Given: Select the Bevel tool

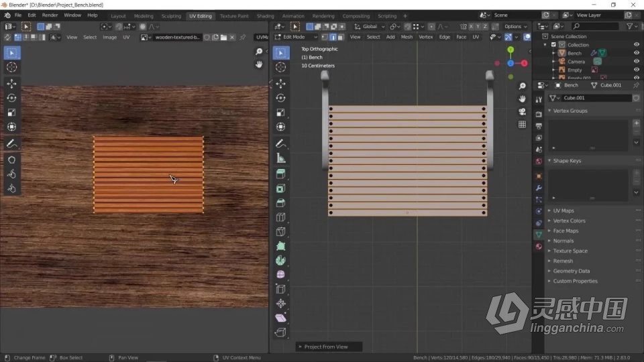Looking at the screenshot, I should click(x=281, y=202).
